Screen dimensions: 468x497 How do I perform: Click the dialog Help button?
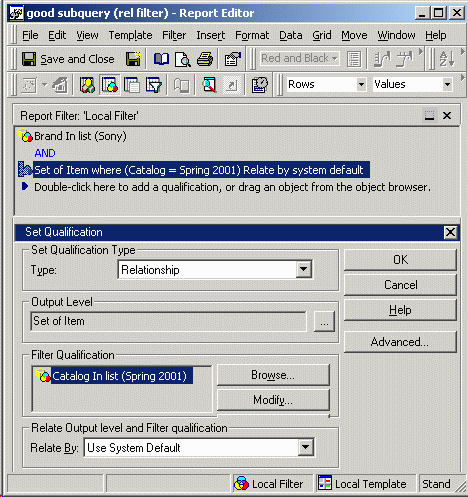click(x=400, y=310)
